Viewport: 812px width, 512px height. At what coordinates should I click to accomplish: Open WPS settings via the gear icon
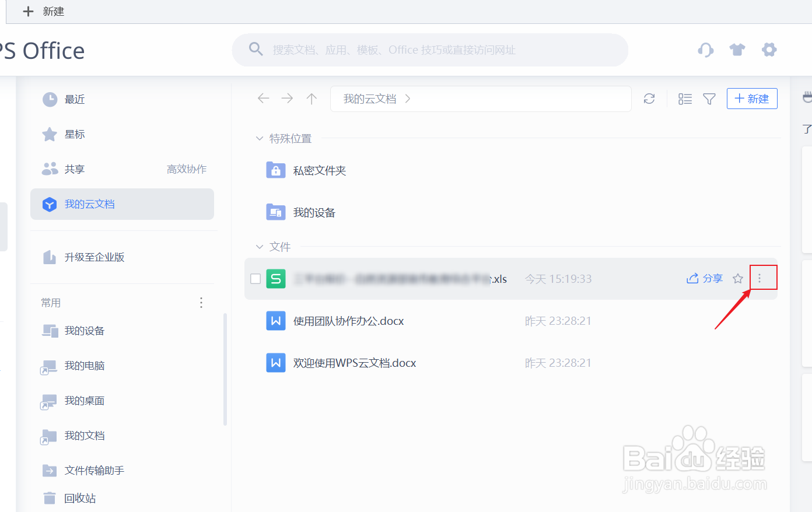(769, 50)
